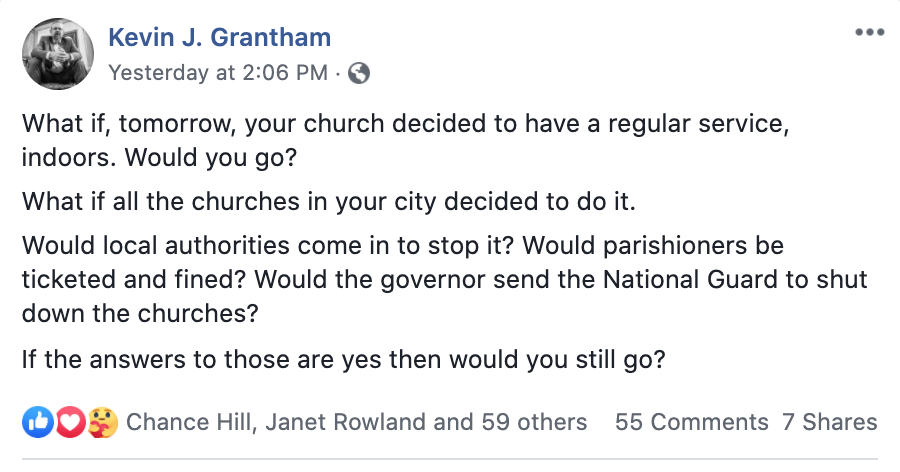
Task: Click the 'Yesterday at 2:06 PM' timestamp
Action: click(219, 73)
